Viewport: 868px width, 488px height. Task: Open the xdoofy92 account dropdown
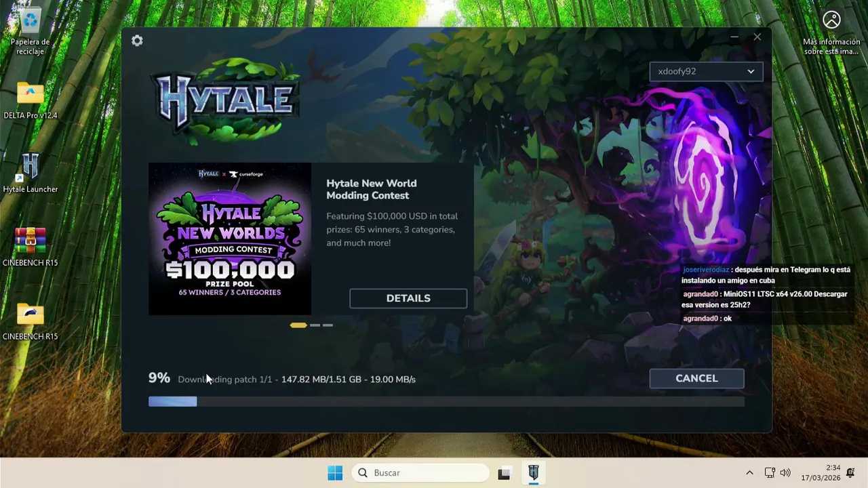coord(706,71)
